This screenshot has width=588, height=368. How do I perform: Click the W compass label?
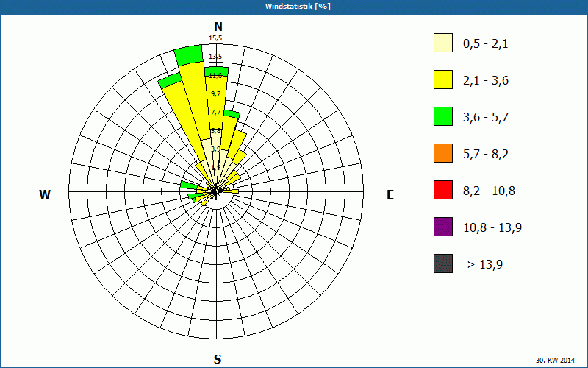[45, 194]
